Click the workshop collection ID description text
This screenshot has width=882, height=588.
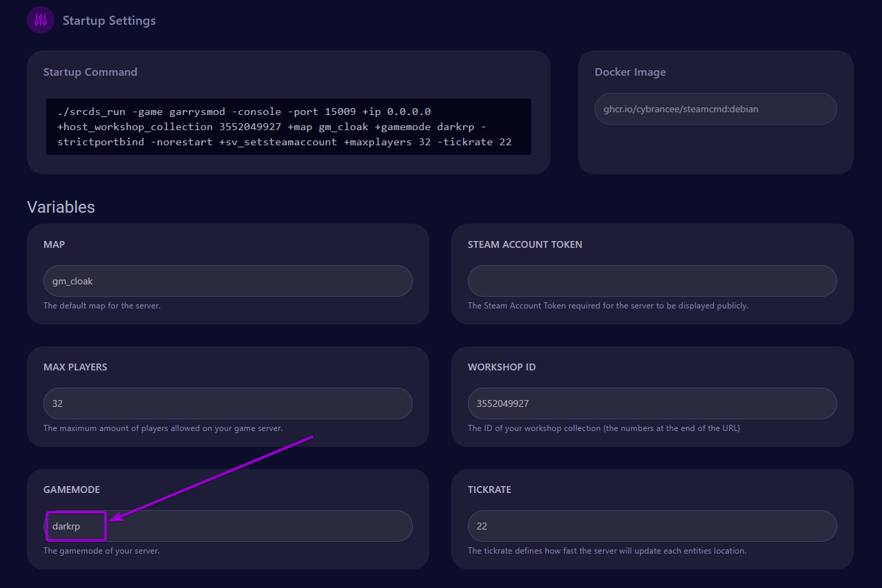point(604,428)
